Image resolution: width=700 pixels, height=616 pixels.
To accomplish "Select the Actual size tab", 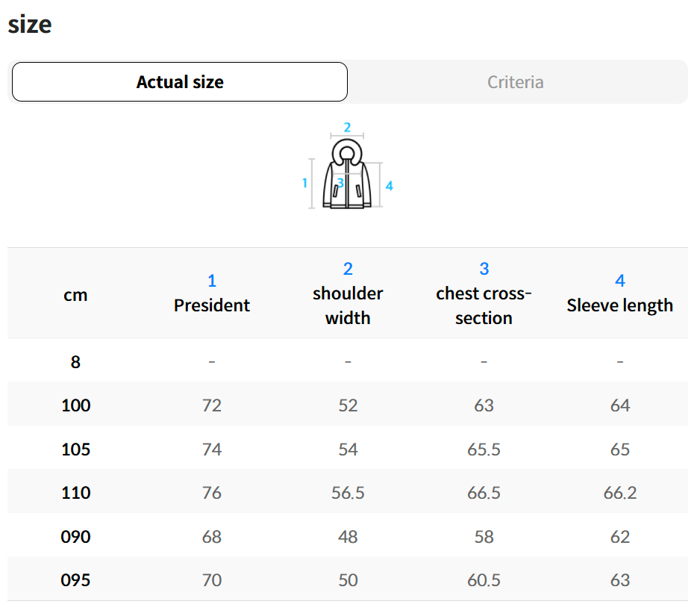I will [180, 82].
